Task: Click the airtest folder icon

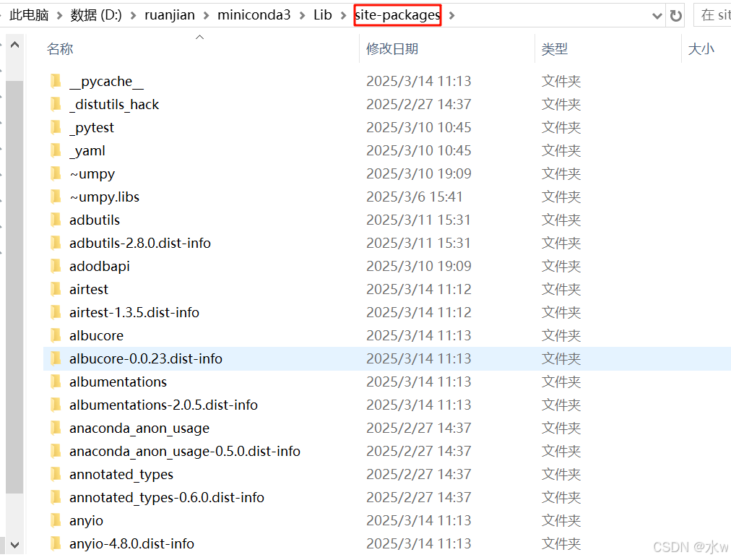Action: click(x=56, y=289)
